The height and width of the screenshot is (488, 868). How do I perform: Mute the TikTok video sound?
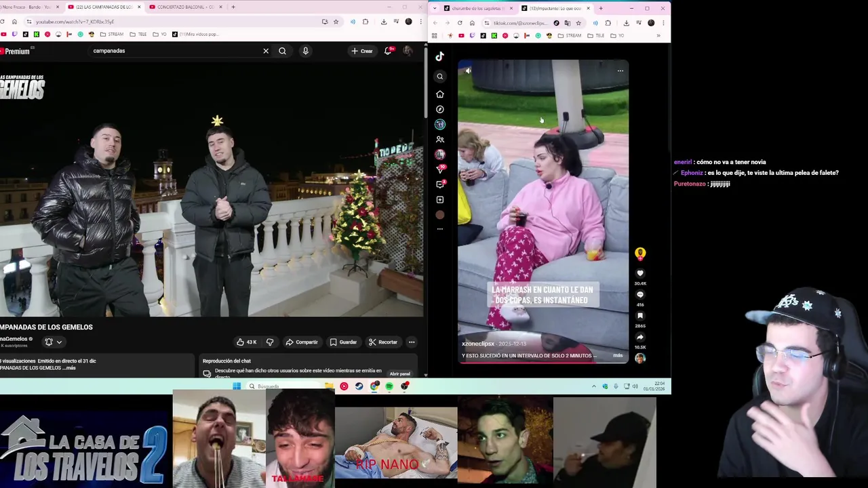click(x=468, y=70)
